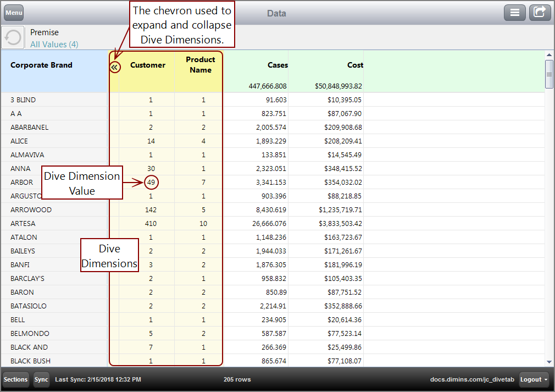This screenshot has height=392, width=555.
Task: Click the All Values (4) link
Action: (x=54, y=45)
